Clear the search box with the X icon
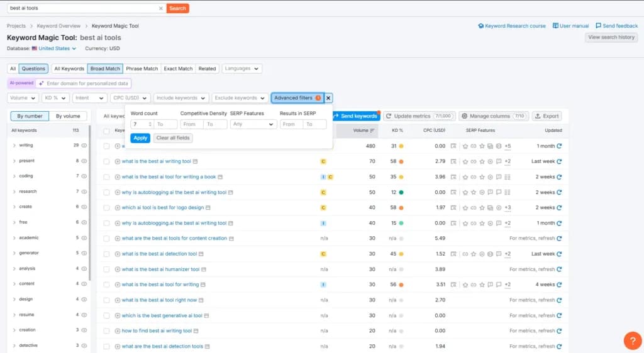Image resolution: width=644 pixels, height=353 pixels. pyautogui.click(x=160, y=8)
